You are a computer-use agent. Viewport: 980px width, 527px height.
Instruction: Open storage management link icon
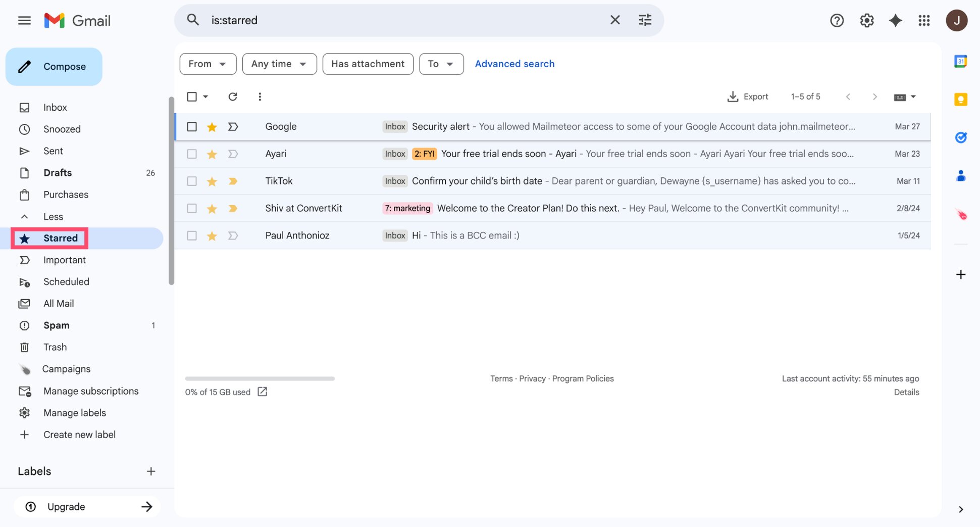pyautogui.click(x=263, y=392)
